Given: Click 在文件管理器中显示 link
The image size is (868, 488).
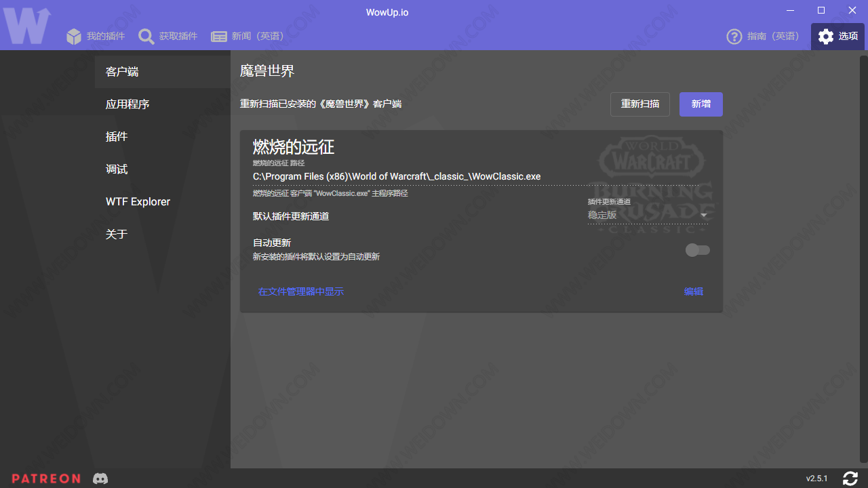Looking at the screenshot, I should tap(301, 291).
